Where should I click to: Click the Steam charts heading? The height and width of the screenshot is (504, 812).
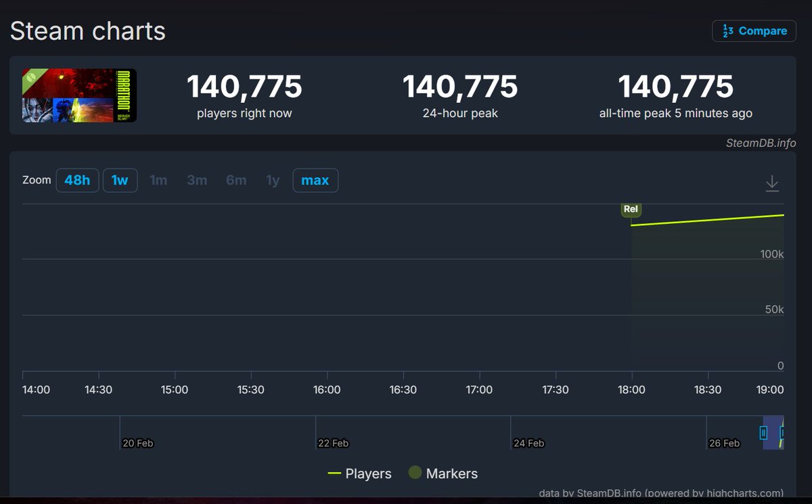point(88,31)
